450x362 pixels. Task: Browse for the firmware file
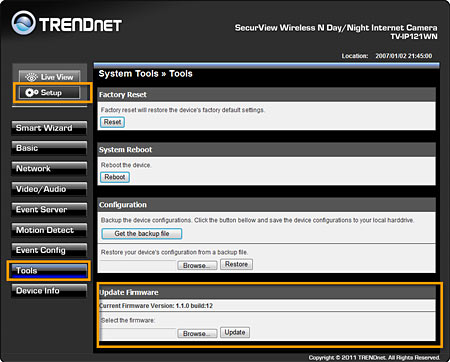pyautogui.click(x=197, y=333)
